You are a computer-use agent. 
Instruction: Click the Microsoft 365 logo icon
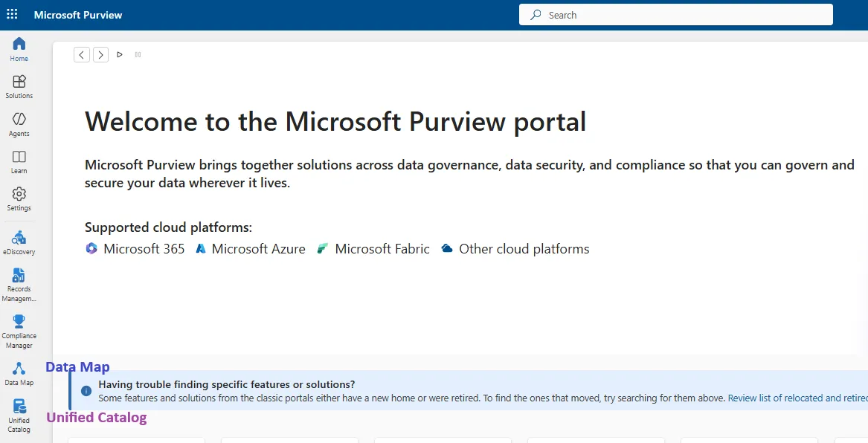tap(91, 248)
